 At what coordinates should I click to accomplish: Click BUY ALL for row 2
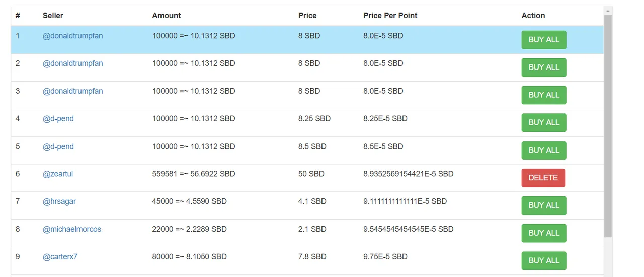(x=544, y=67)
